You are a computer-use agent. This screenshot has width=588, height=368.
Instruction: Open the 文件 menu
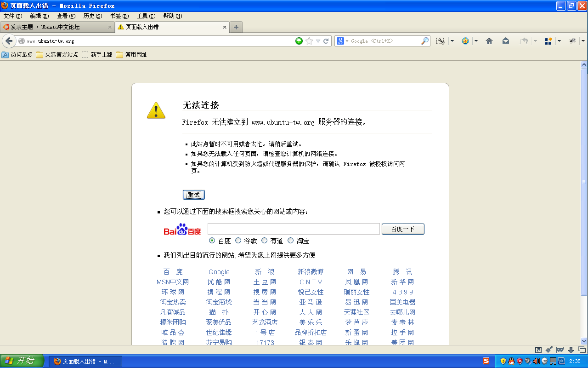coord(12,16)
